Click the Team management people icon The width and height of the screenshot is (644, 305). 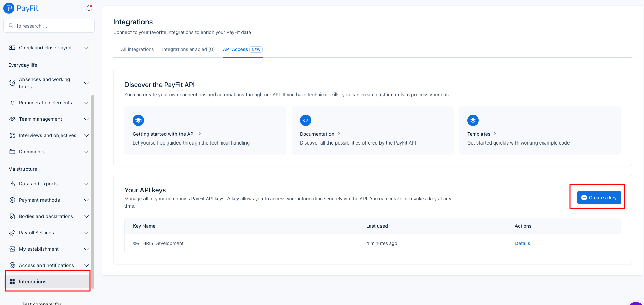click(x=12, y=119)
